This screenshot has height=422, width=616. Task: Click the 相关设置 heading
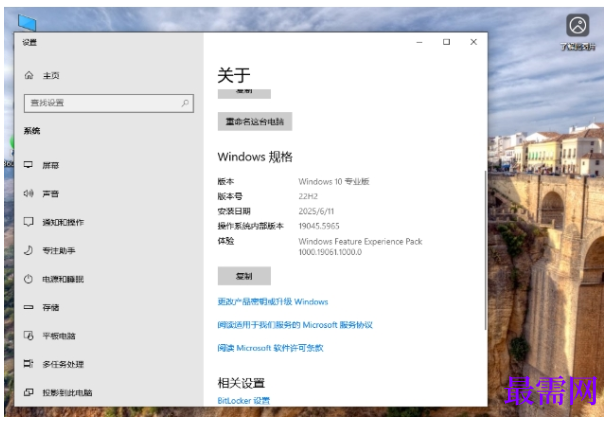point(241,383)
